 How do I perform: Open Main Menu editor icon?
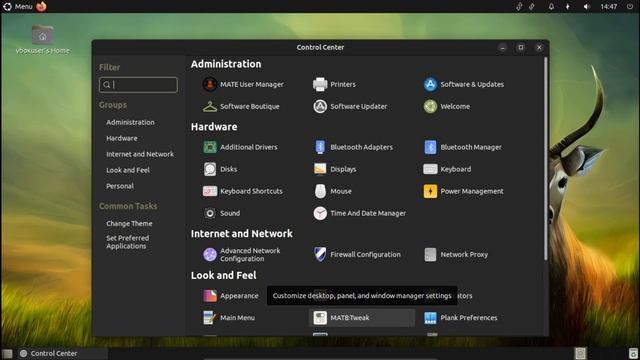(210, 318)
